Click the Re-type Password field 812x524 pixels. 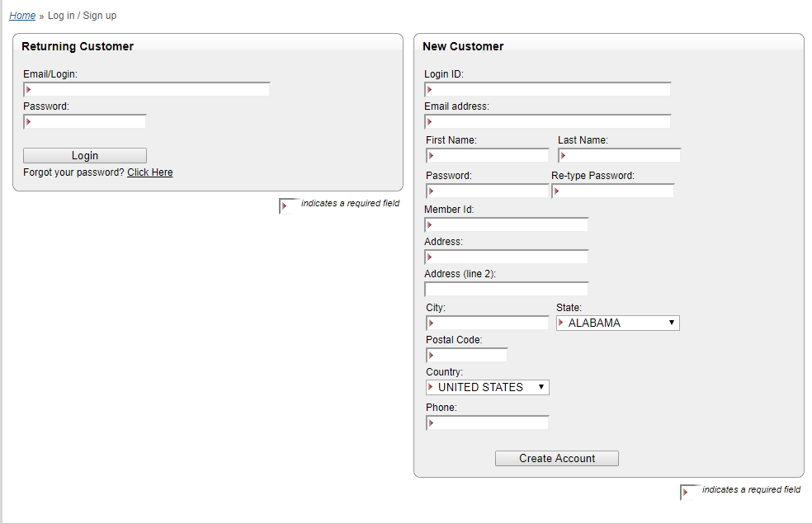tap(612, 191)
